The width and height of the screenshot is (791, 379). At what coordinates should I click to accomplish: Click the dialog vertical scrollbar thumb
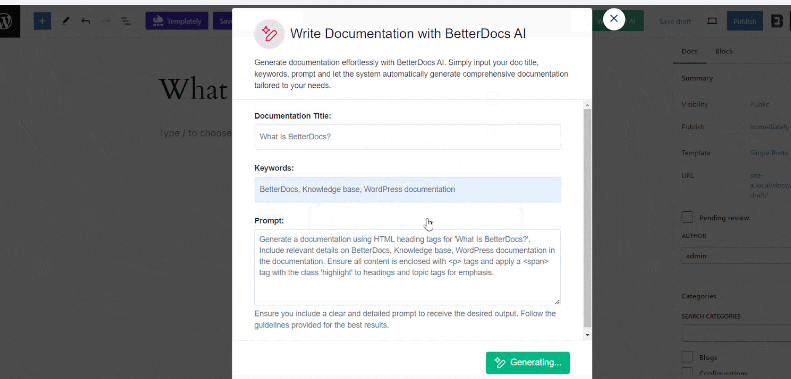[587, 217]
